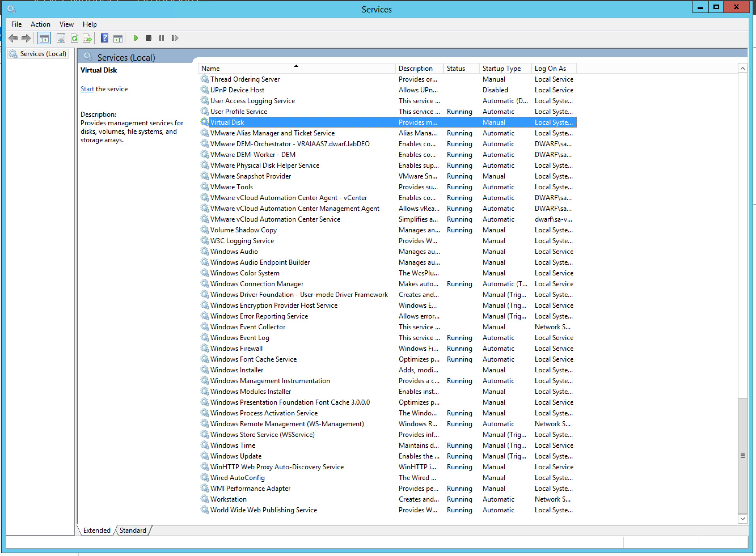The width and height of the screenshot is (756, 556).
Task: Select User Access Logging Service row
Action: pos(388,101)
